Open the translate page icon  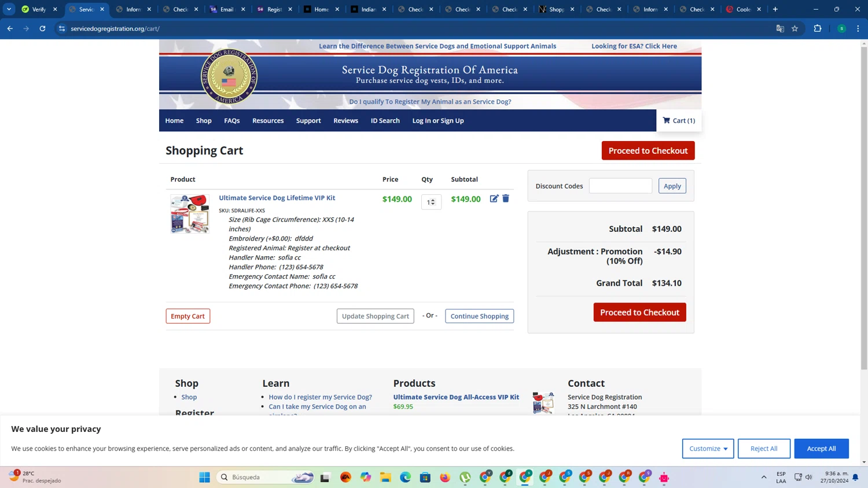point(780,28)
